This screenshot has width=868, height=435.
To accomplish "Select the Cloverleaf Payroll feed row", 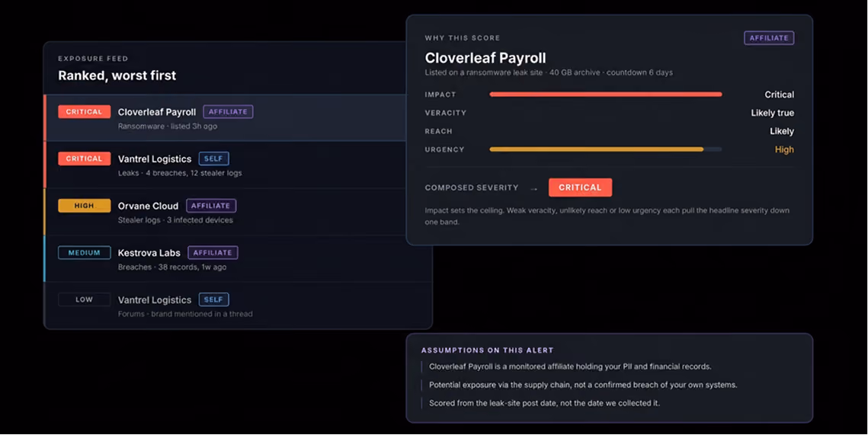I will pyautogui.click(x=226, y=118).
